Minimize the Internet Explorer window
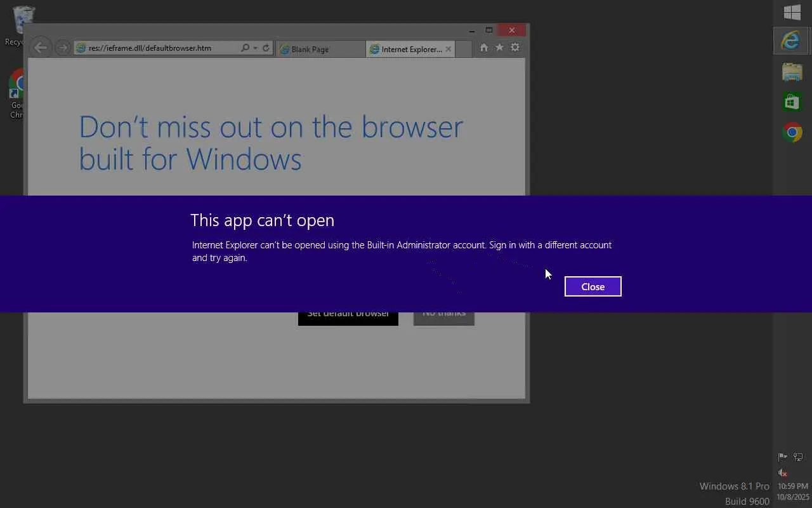Image resolution: width=812 pixels, height=508 pixels. [x=472, y=30]
